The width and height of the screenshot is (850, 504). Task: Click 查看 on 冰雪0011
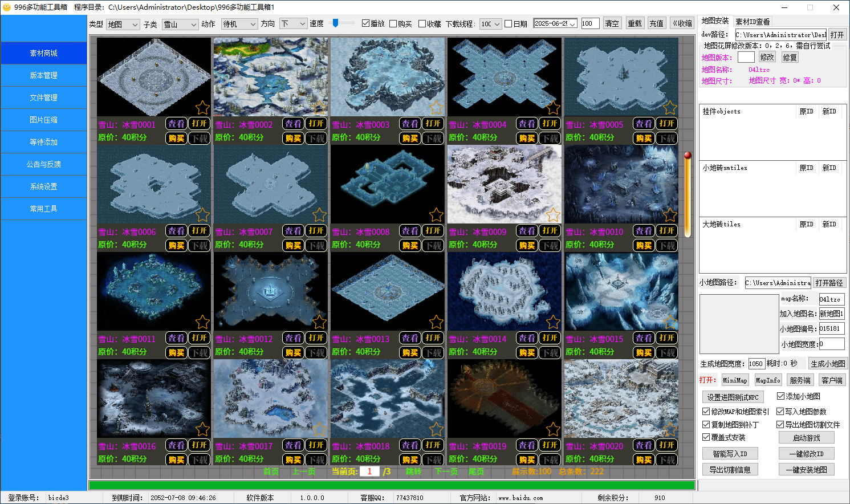176,338
